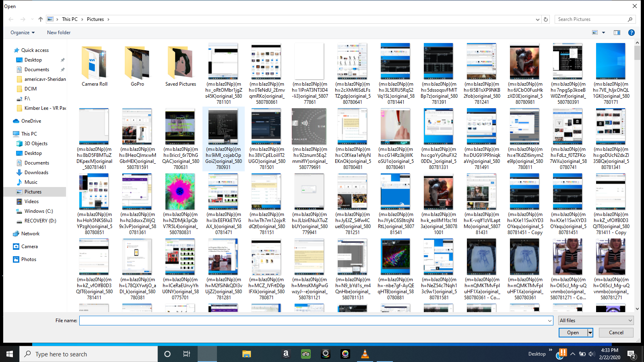
Task: Select the Saved Pictures folder thumbnail
Action: point(180,62)
